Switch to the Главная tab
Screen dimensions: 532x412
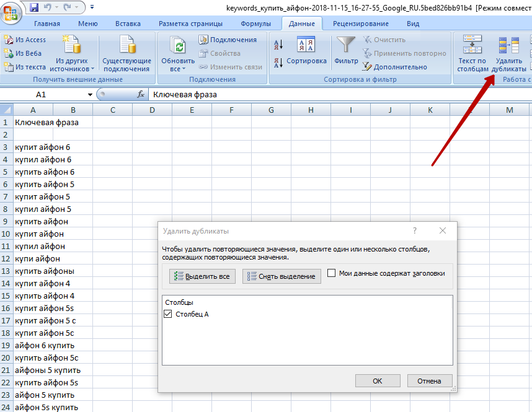47,24
